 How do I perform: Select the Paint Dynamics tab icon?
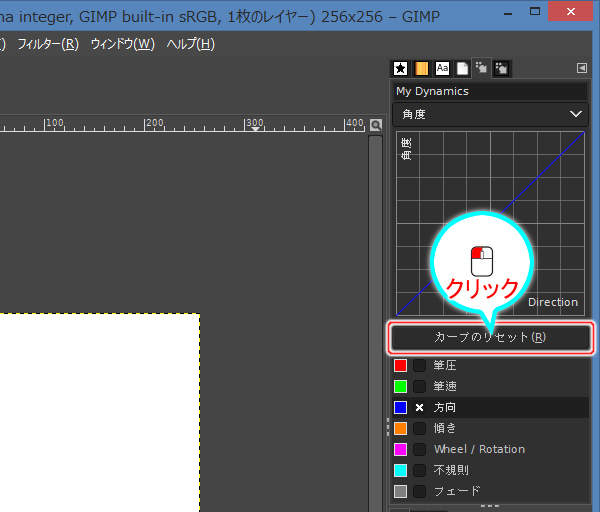481,68
